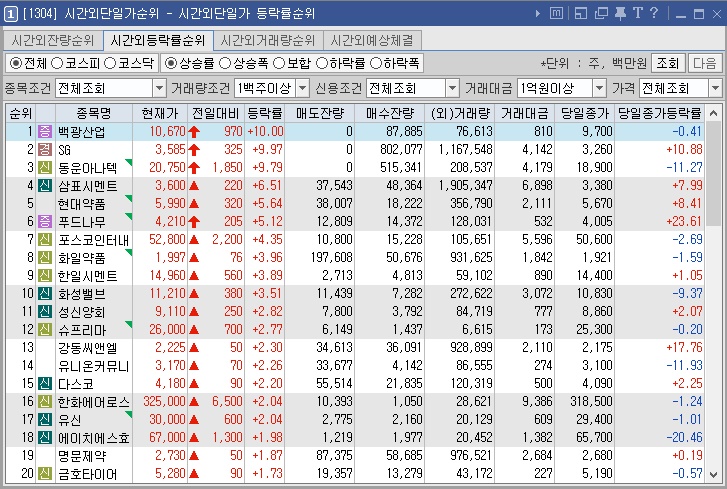727x489 pixels.
Task: Click the 신 badge icon next to 삼표시멘트
Action: 45,185
